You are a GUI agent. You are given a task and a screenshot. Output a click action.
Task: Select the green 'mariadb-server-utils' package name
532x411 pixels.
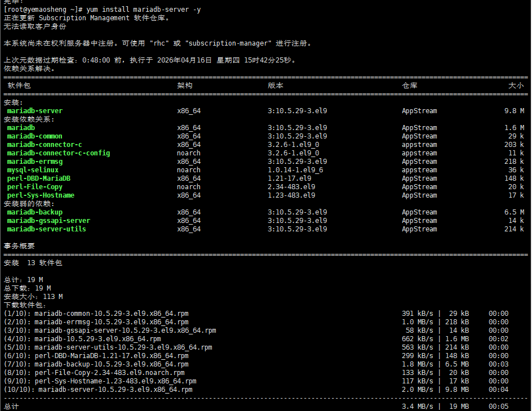[46, 229]
